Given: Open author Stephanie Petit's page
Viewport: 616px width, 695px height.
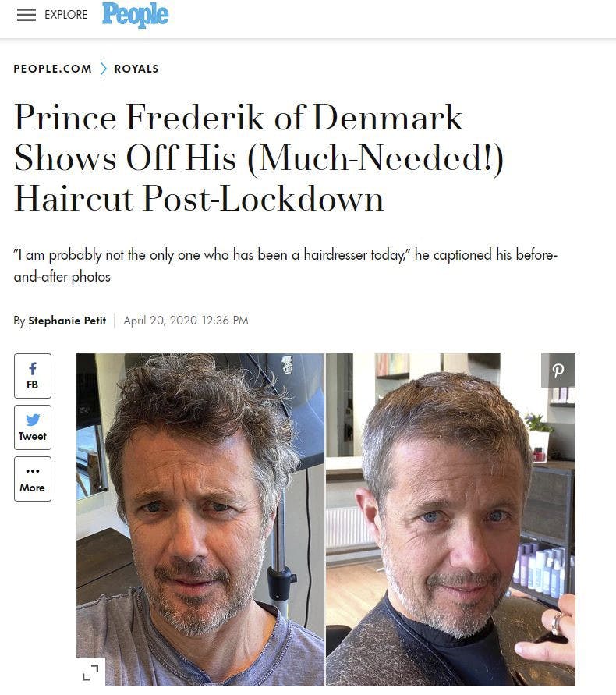Looking at the screenshot, I should coord(67,321).
